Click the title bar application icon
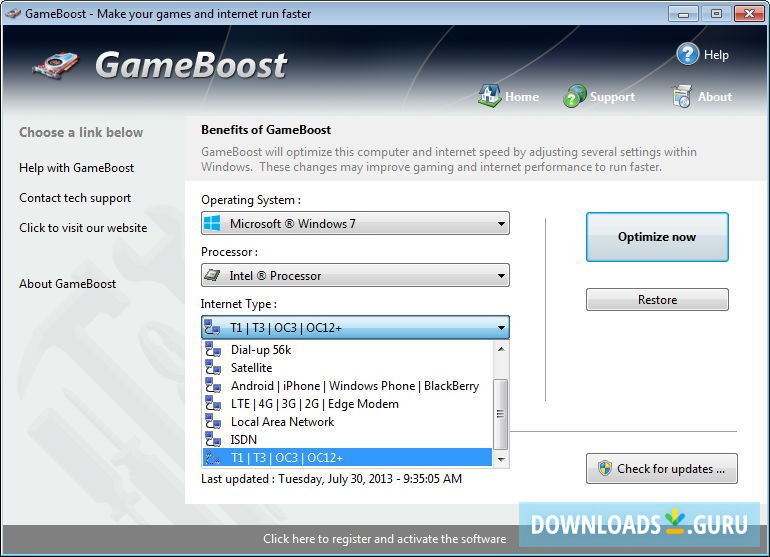 [13, 13]
